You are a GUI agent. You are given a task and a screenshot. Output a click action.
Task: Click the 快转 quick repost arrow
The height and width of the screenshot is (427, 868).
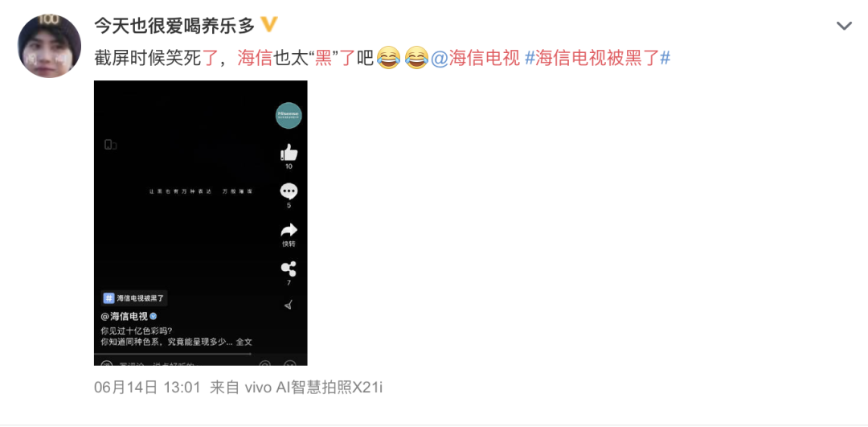289,231
